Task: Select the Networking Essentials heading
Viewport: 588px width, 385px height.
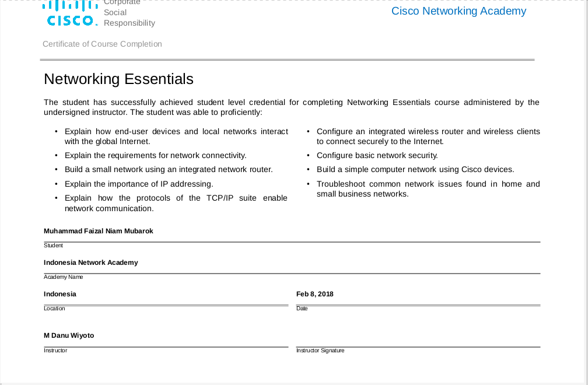Action: pos(118,79)
